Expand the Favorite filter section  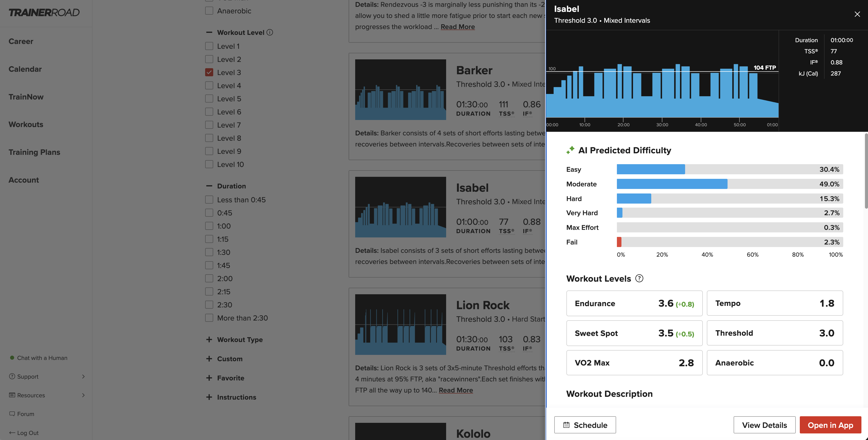tap(209, 378)
